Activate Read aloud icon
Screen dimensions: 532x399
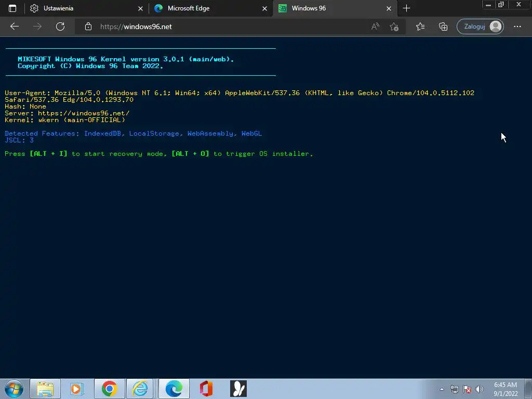point(375,26)
